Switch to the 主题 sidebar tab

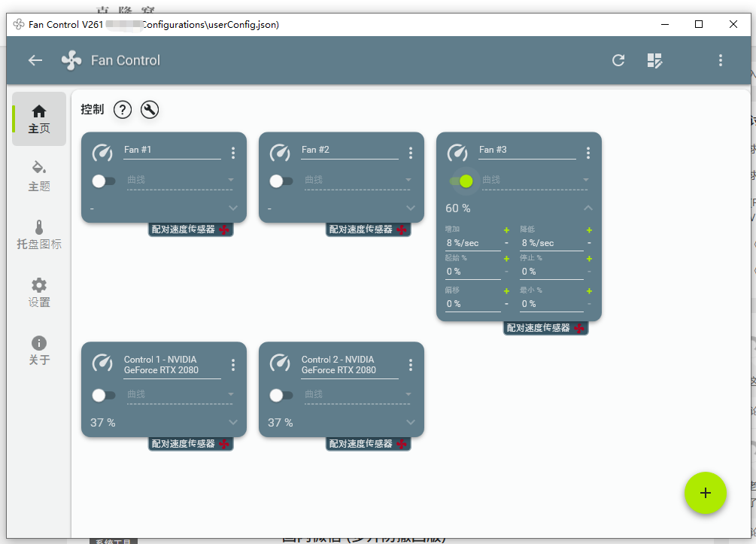point(39,175)
